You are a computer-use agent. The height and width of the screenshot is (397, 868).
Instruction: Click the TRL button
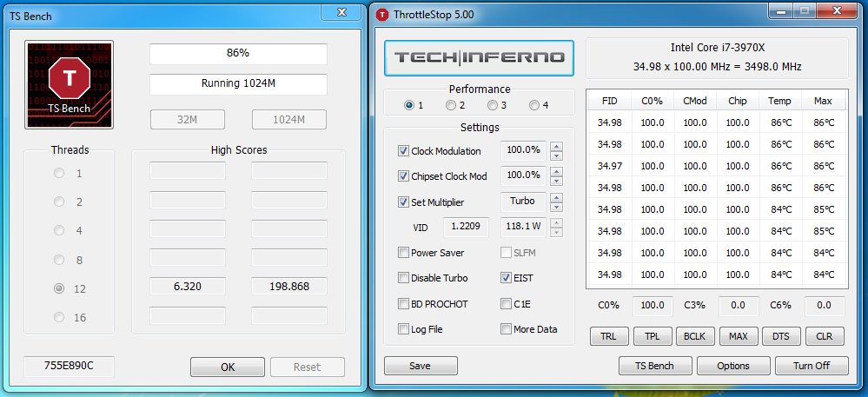pos(609,336)
